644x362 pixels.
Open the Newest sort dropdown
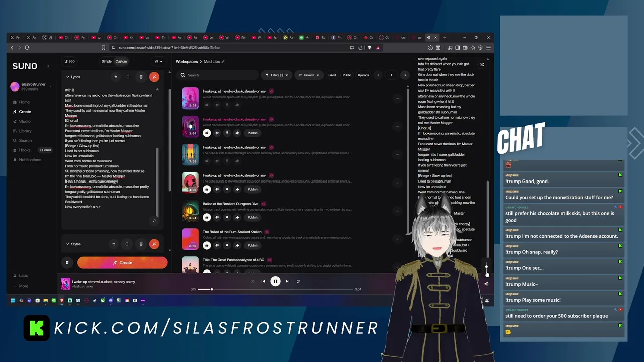[x=308, y=75]
